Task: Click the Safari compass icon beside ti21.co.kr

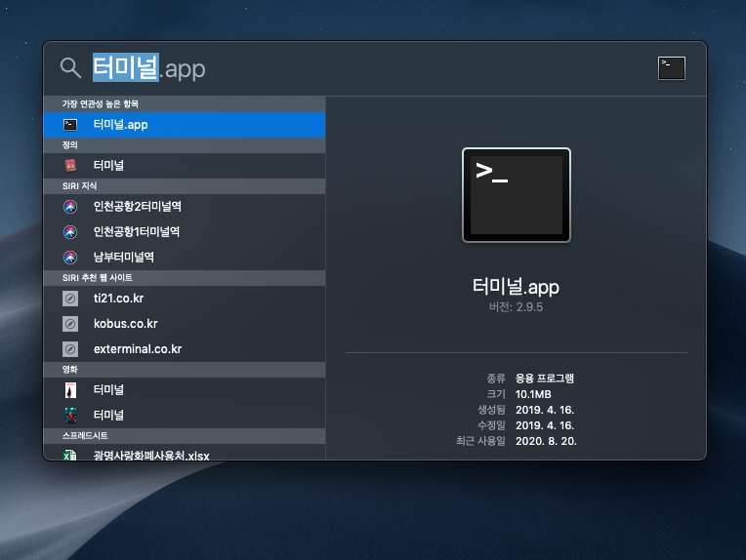Action: [70, 299]
